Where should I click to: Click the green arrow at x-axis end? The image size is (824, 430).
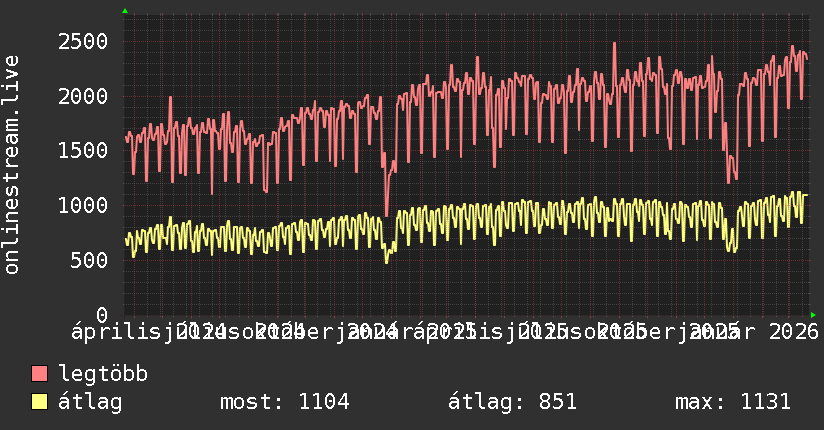[813, 315]
